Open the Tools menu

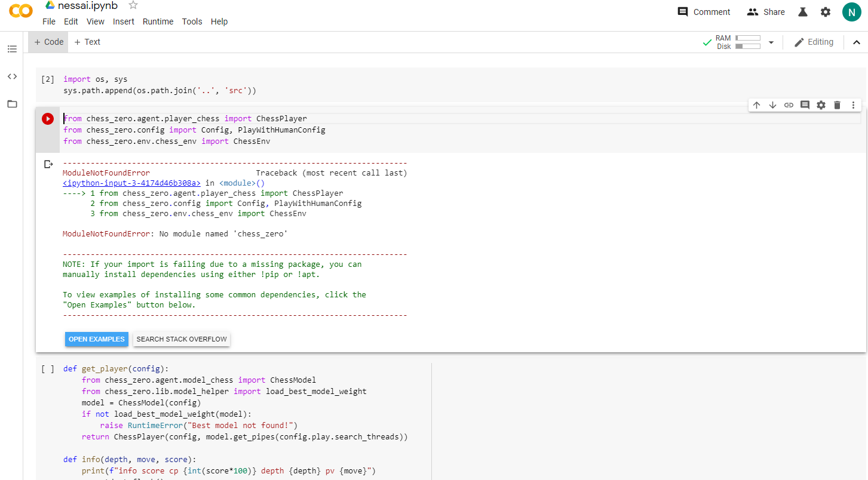192,21
